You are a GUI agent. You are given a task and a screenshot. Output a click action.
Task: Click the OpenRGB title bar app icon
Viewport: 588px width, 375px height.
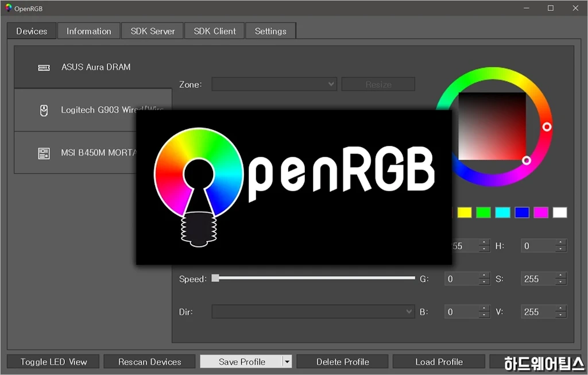point(8,8)
